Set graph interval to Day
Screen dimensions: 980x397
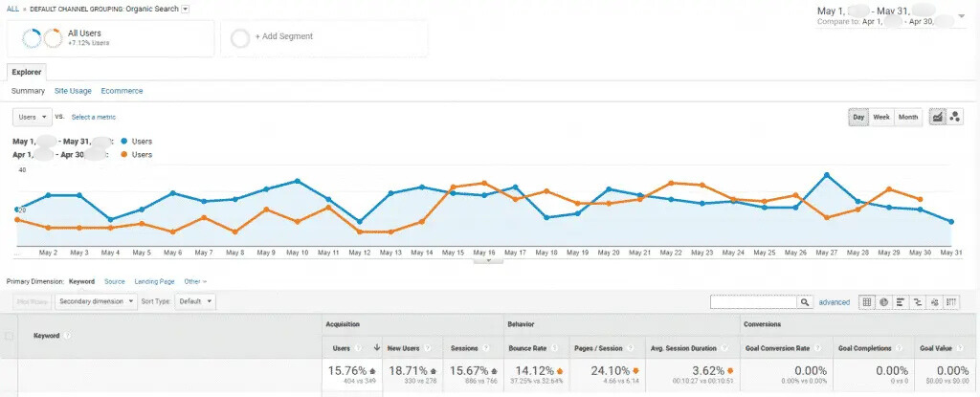[858, 117]
